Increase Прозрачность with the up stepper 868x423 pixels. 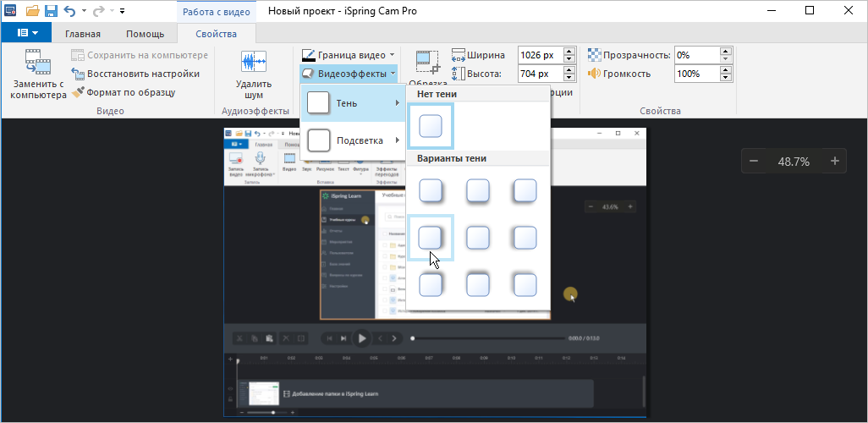pos(726,52)
